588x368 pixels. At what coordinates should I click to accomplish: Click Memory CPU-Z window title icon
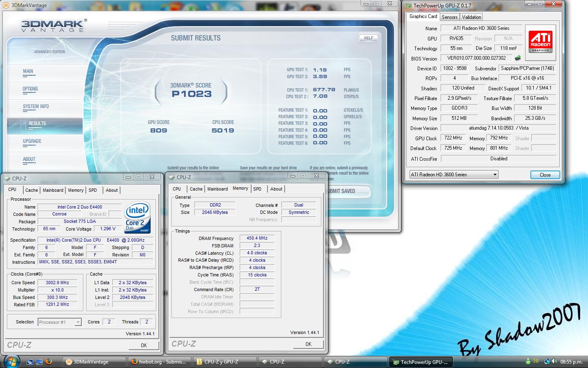(x=171, y=177)
